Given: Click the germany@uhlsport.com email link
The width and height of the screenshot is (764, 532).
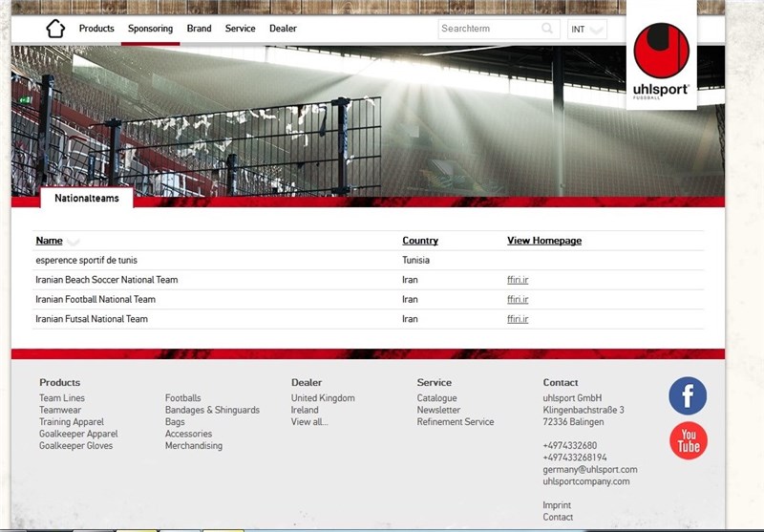Looking at the screenshot, I should pyautogui.click(x=589, y=470).
